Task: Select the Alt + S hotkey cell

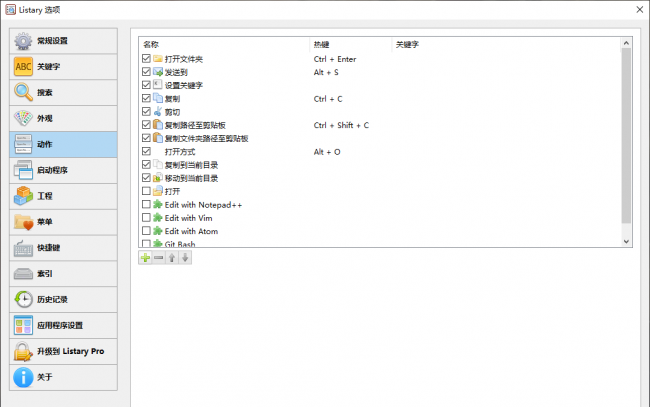Action: [326, 72]
